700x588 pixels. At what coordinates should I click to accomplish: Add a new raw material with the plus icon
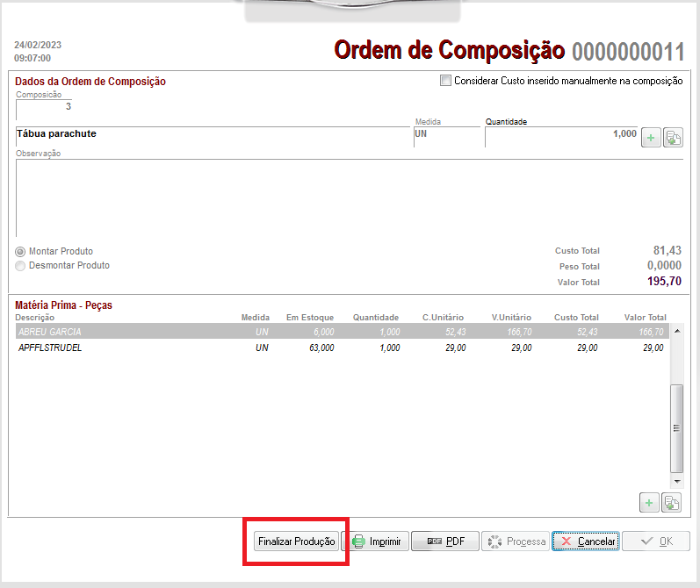(x=651, y=503)
